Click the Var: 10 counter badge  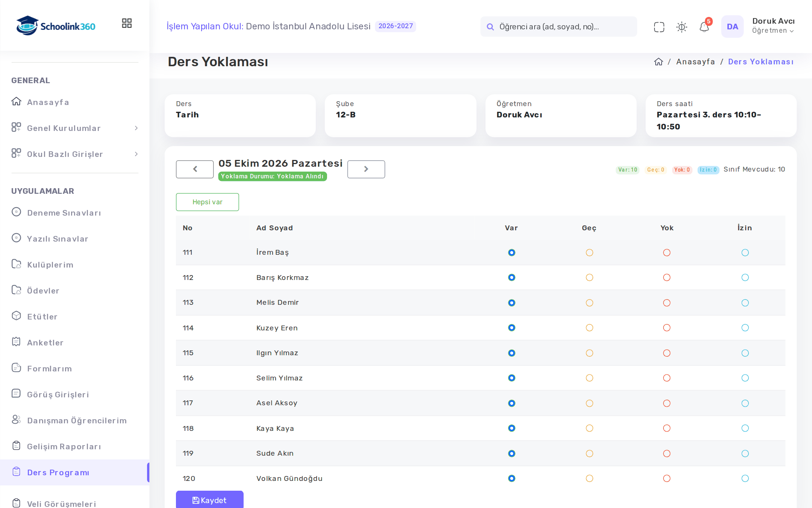[627, 170]
